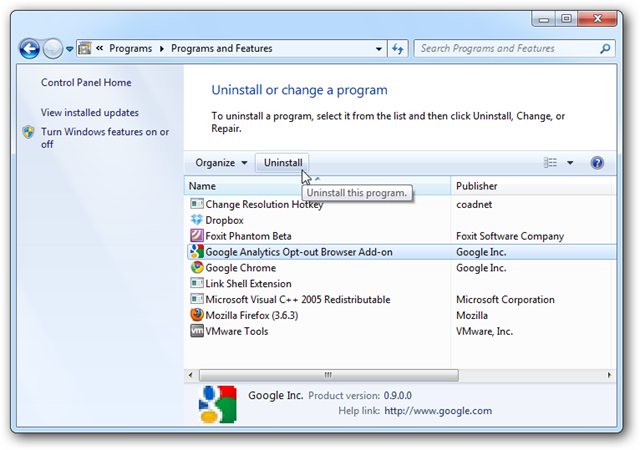640x450 pixels.
Task: Refresh the Programs and Features list
Action: (398, 49)
